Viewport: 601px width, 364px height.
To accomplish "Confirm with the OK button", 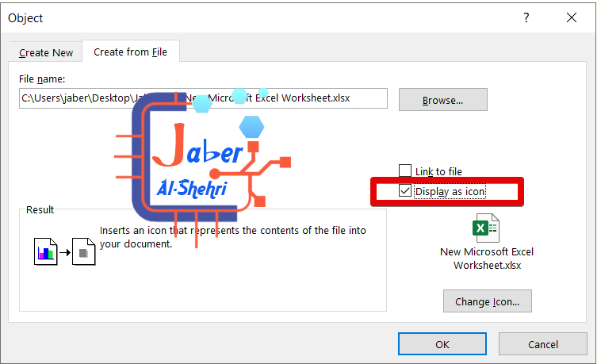I will [x=442, y=344].
